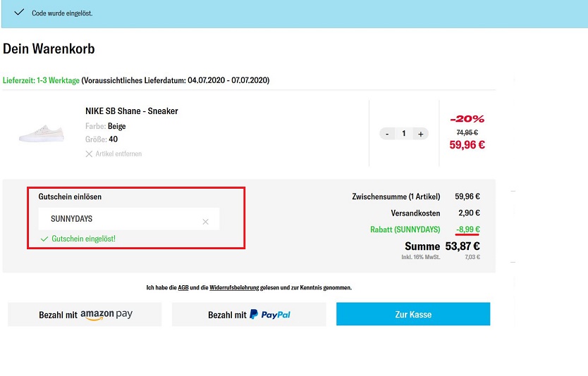
Task: Click the X icon to remove article
Action: (x=89, y=154)
